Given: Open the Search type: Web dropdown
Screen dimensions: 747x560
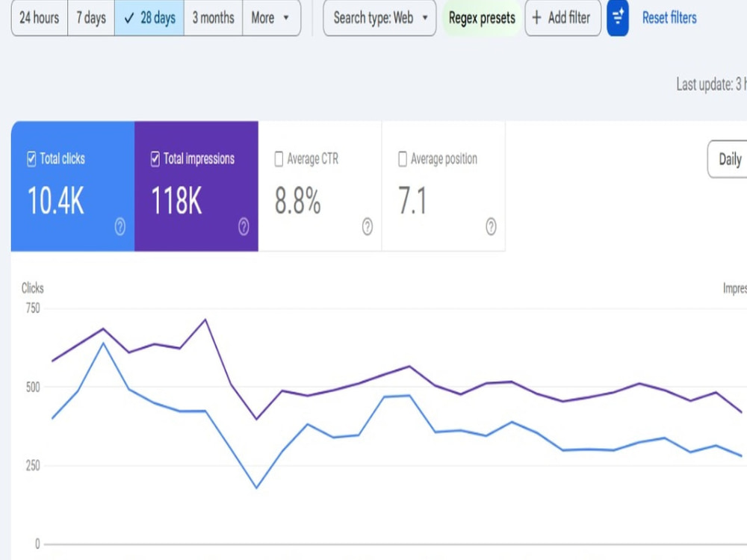Looking at the screenshot, I should pos(379,18).
